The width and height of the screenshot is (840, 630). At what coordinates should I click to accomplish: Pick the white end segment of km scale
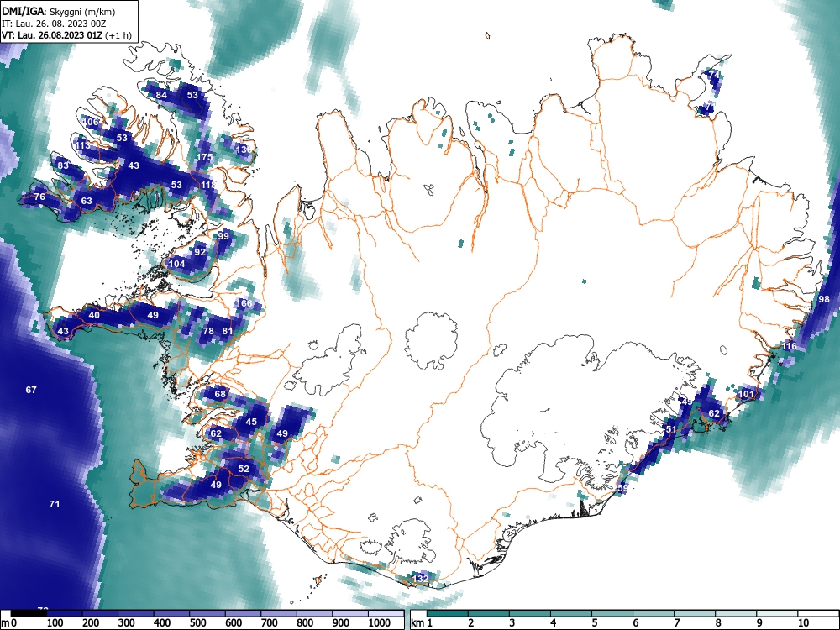(x=817, y=612)
